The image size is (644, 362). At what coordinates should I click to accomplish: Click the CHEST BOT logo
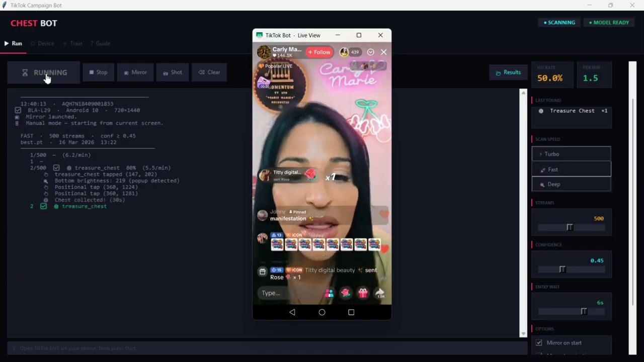[34, 23]
